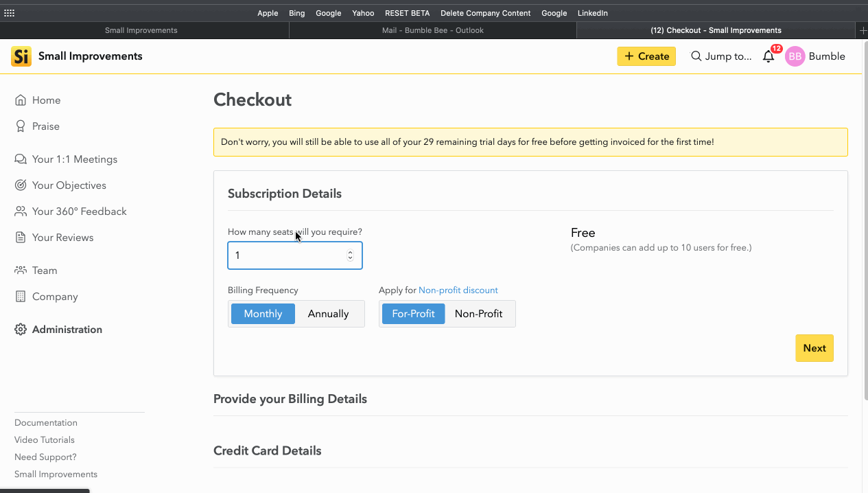868x493 pixels.
Task: Select the Non-Profit option
Action: pyautogui.click(x=478, y=314)
